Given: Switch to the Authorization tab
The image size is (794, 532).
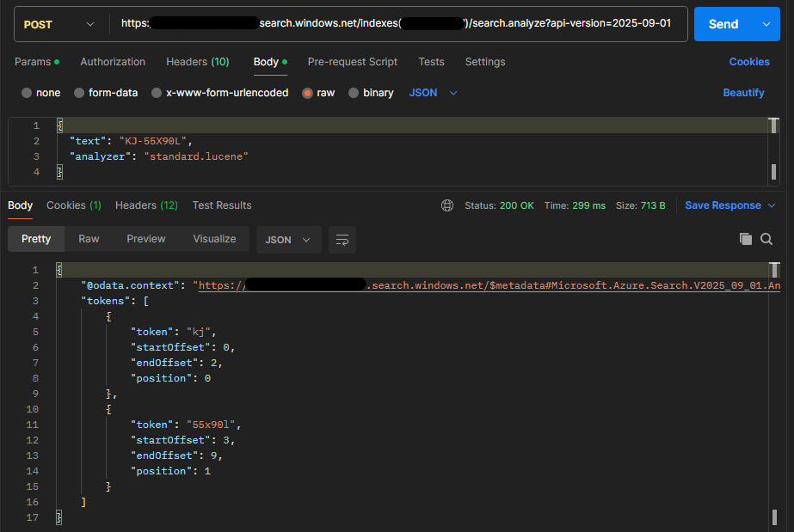Looking at the screenshot, I should (113, 62).
